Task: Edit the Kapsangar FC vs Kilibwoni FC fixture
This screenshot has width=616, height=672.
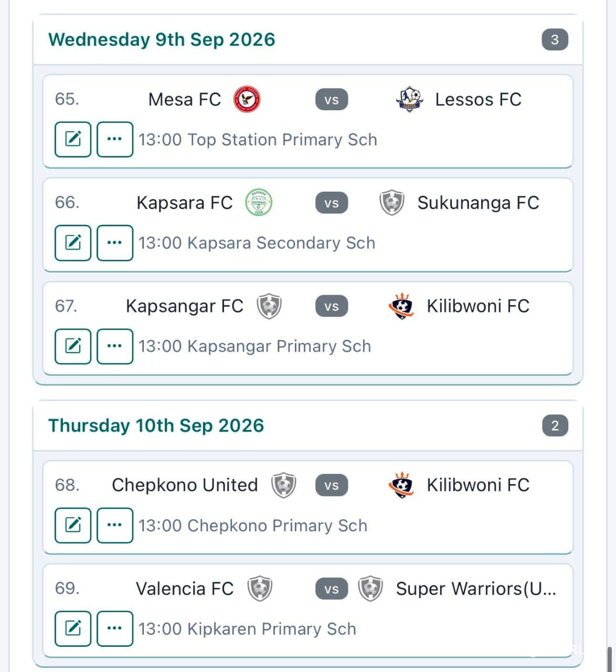Action: click(73, 346)
